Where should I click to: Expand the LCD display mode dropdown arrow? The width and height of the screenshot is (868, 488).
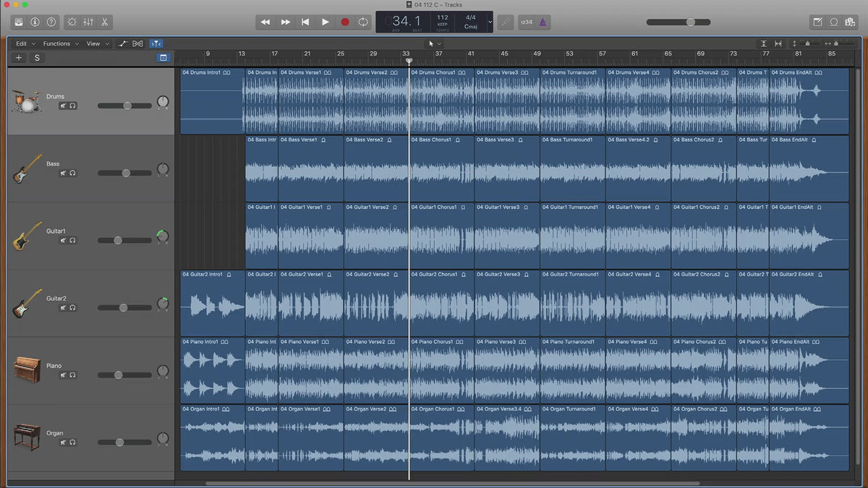[x=490, y=22]
